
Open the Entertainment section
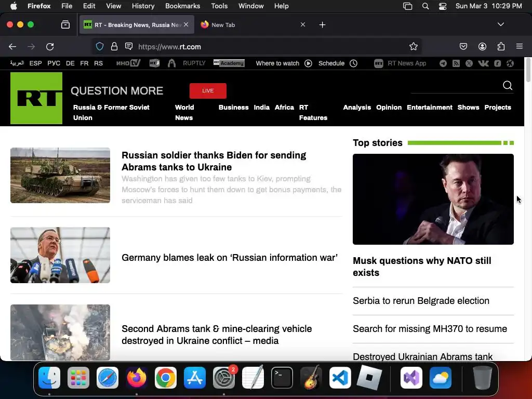coord(430,107)
